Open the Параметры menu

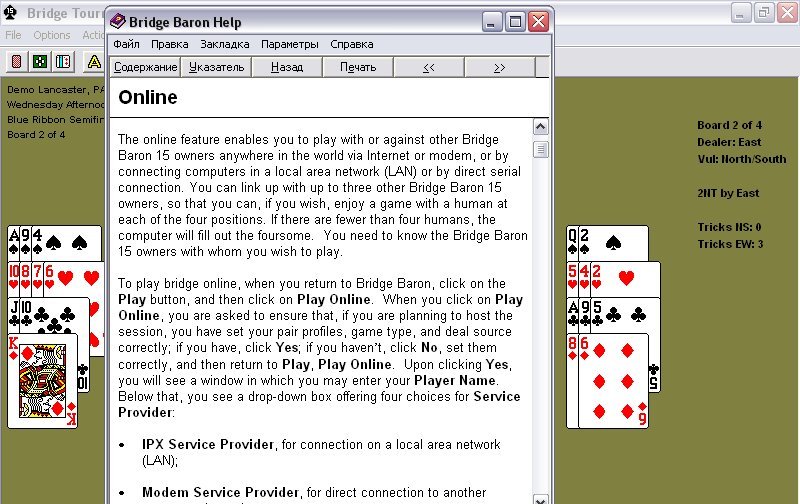tap(289, 44)
